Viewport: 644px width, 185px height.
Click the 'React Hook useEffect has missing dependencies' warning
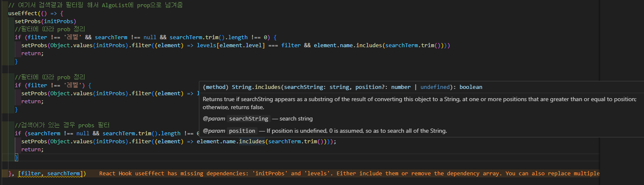click(x=349, y=174)
